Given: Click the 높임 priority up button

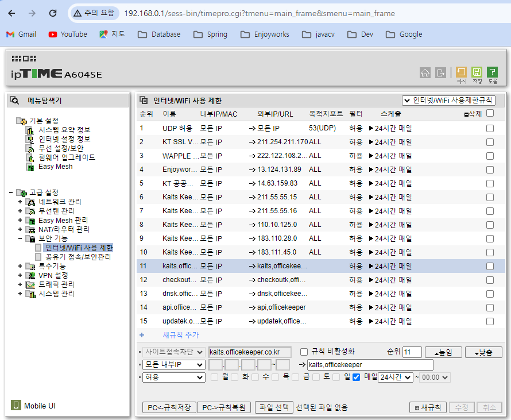Looking at the screenshot, I should coord(443,353).
